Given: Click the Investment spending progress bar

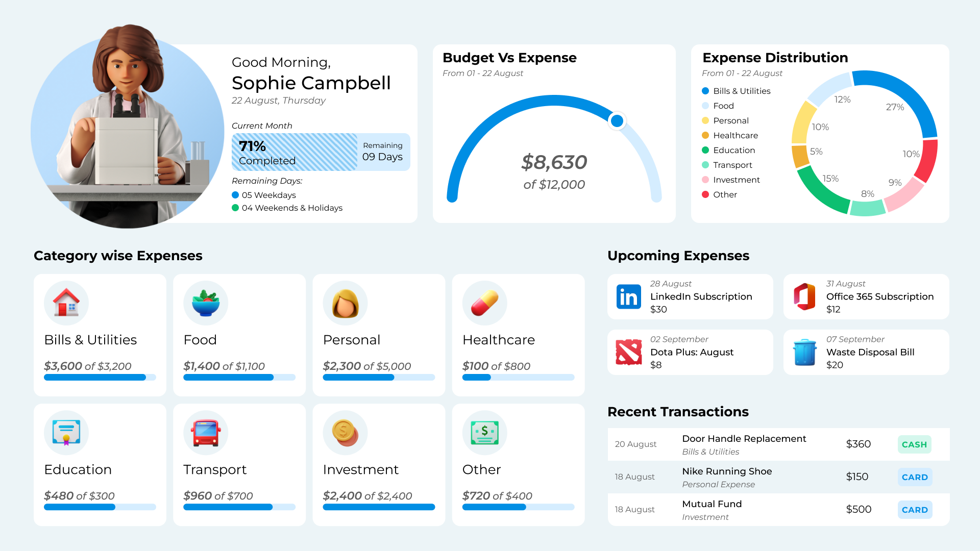Looking at the screenshot, I should click(x=379, y=507).
